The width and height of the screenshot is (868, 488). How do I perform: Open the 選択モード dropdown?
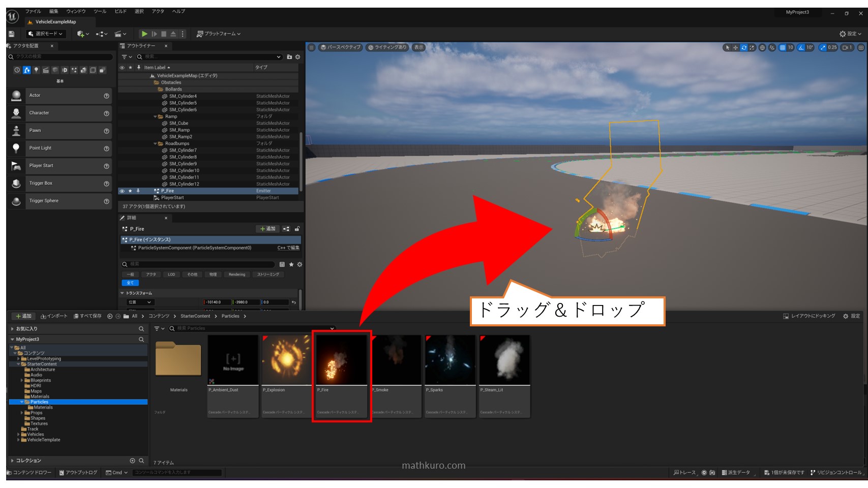pos(46,34)
